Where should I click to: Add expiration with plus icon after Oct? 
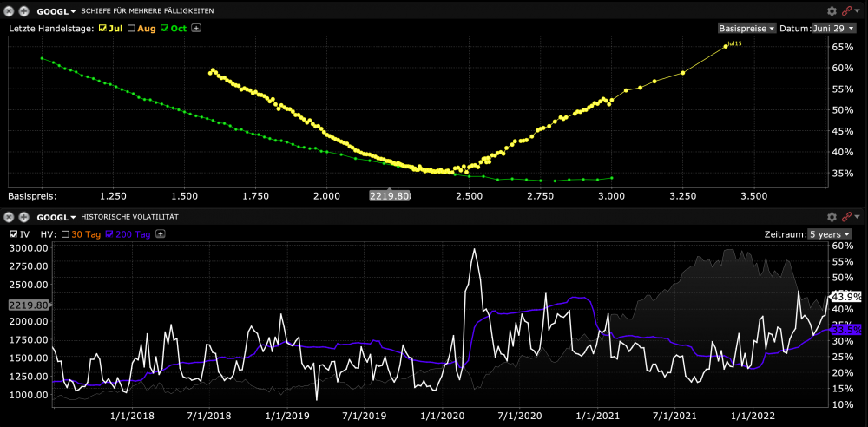pyautogui.click(x=196, y=28)
